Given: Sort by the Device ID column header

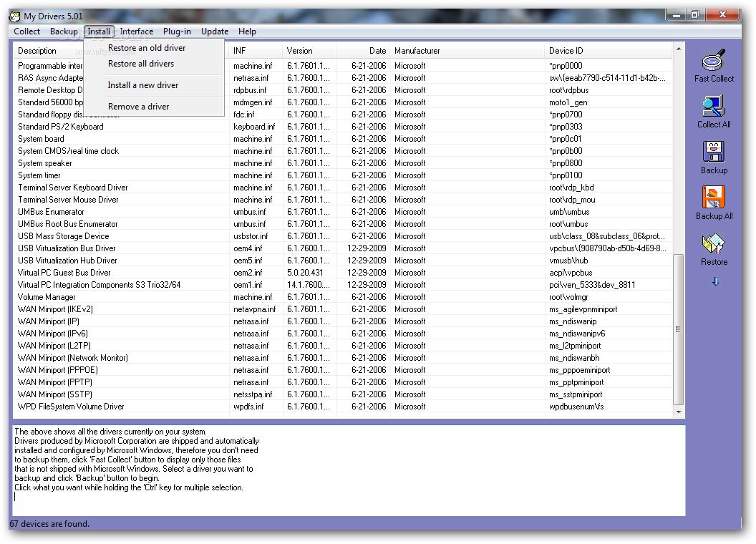Looking at the screenshot, I should [x=609, y=51].
